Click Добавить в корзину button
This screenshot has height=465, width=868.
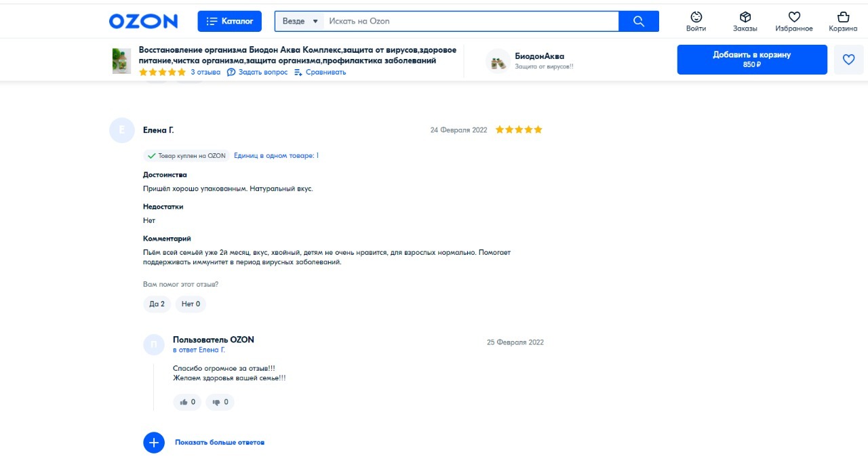coord(751,60)
